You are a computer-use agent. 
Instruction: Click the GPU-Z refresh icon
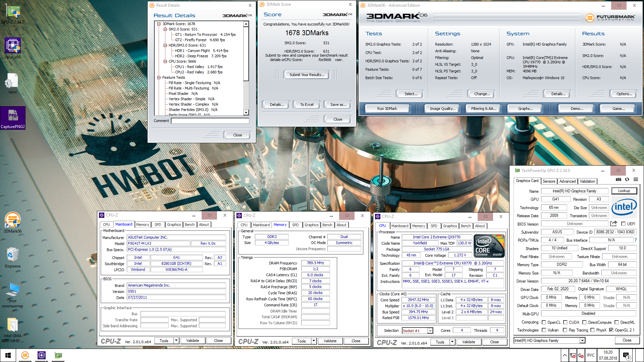pos(627,179)
